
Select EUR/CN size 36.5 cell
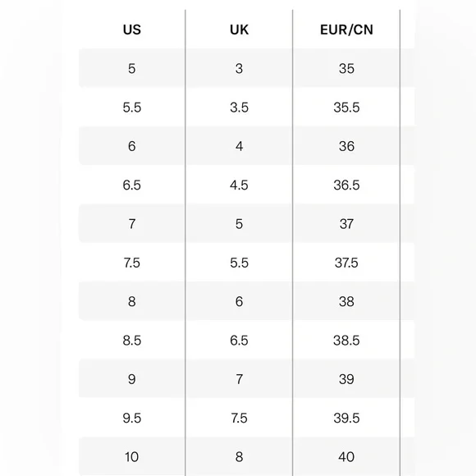coord(346,185)
